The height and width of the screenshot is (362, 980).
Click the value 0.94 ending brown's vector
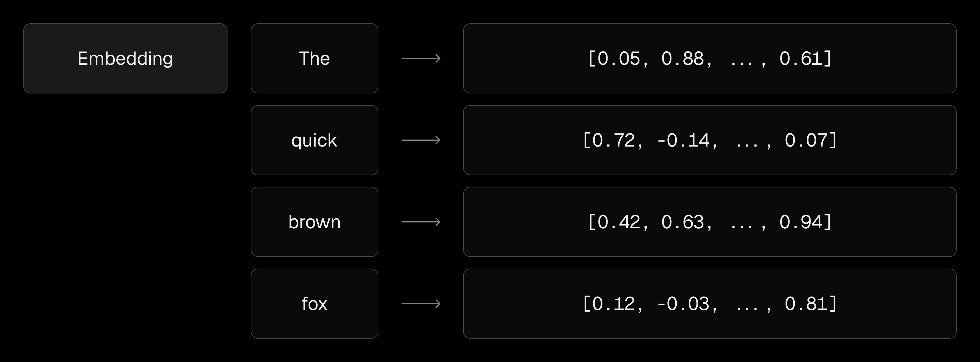[x=800, y=222]
